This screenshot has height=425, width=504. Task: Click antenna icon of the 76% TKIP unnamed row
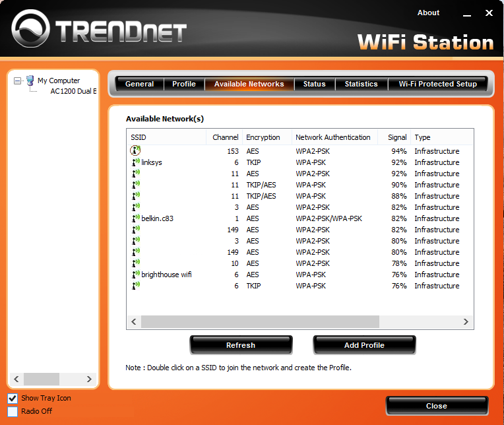pyautogui.click(x=136, y=286)
